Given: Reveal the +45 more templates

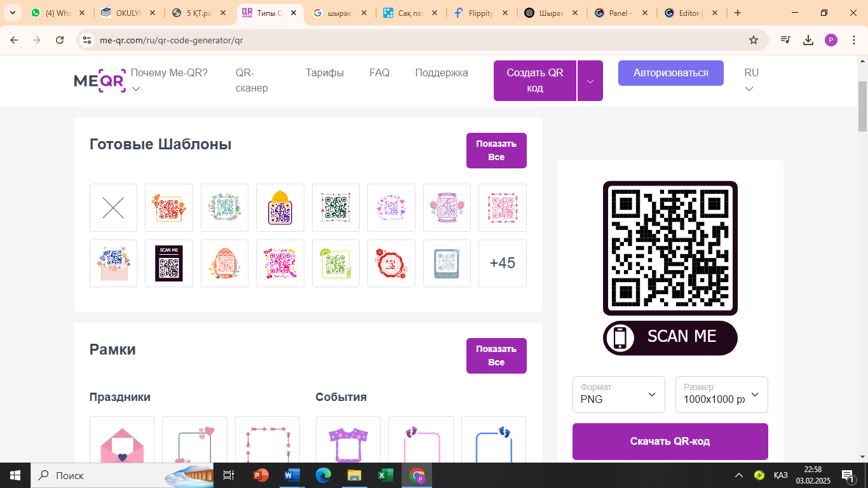Looking at the screenshot, I should (503, 263).
